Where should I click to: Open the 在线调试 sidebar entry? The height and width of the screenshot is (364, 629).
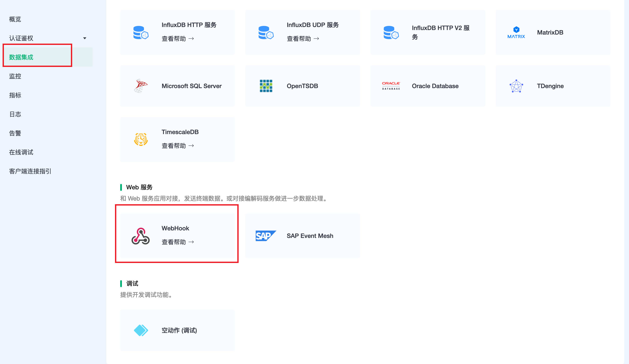[21, 152]
